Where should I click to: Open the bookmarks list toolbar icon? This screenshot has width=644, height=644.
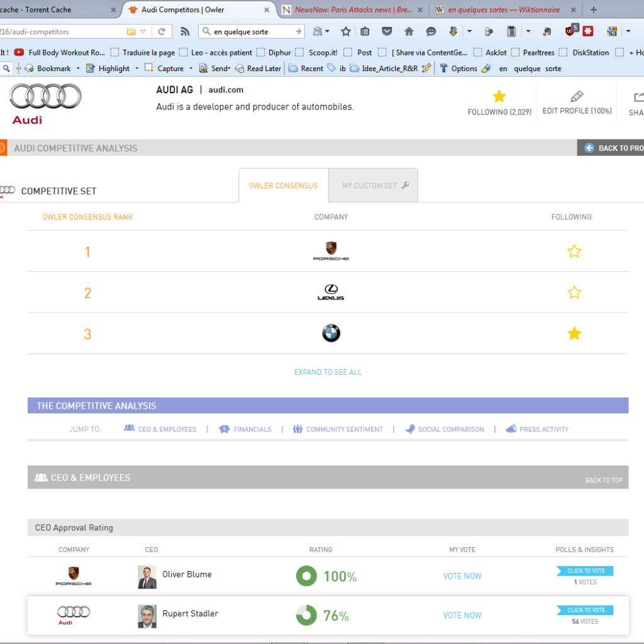(x=365, y=31)
